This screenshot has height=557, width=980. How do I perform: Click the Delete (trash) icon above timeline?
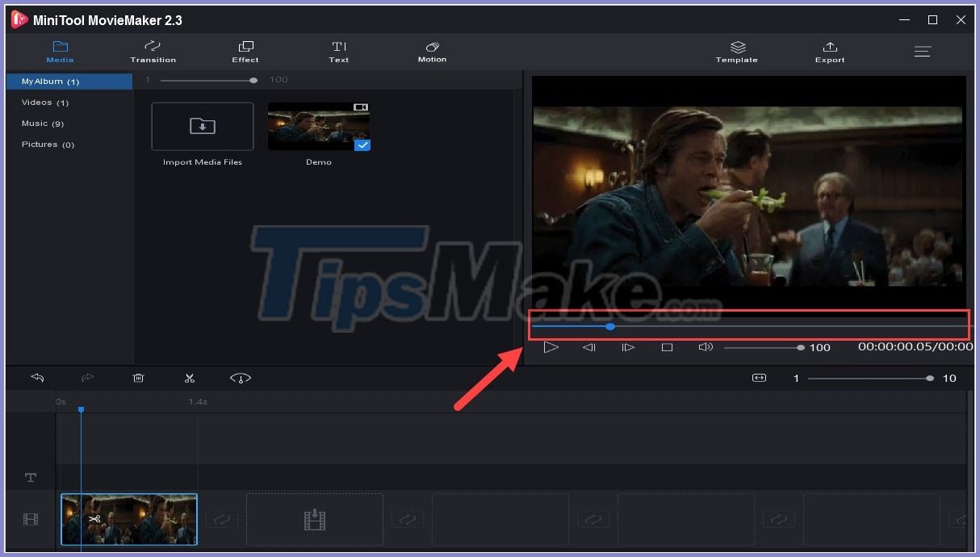[138, 378]
